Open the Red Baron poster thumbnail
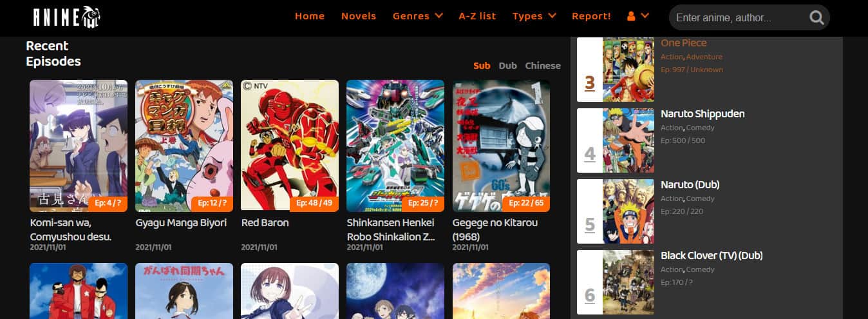Image resolution: width=868 pixels, height=319 pixels. click(x=290, y=146)
